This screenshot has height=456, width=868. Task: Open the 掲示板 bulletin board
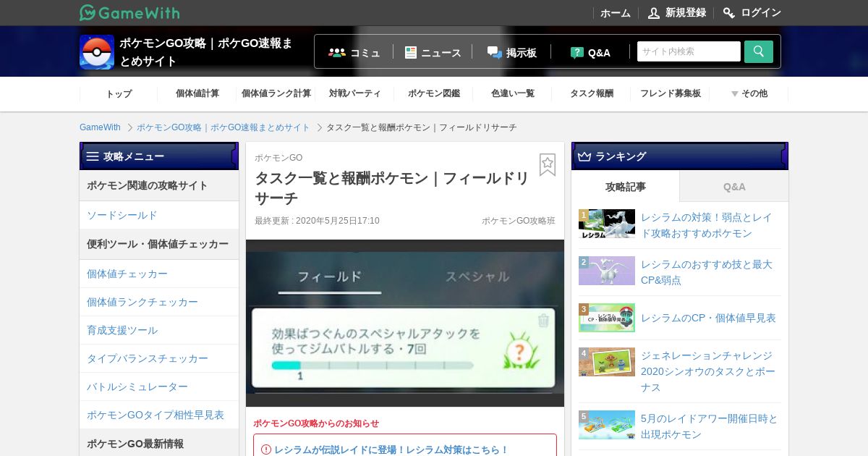point(522,52)
